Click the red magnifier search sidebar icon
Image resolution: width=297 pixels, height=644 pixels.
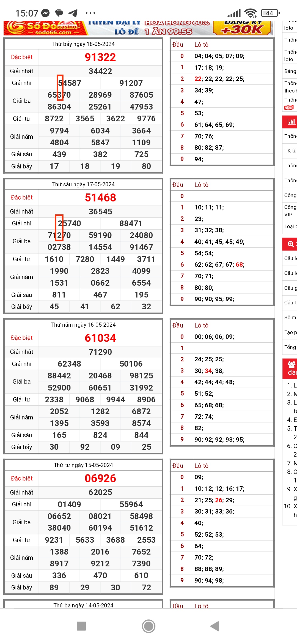[x=291, y=244]
